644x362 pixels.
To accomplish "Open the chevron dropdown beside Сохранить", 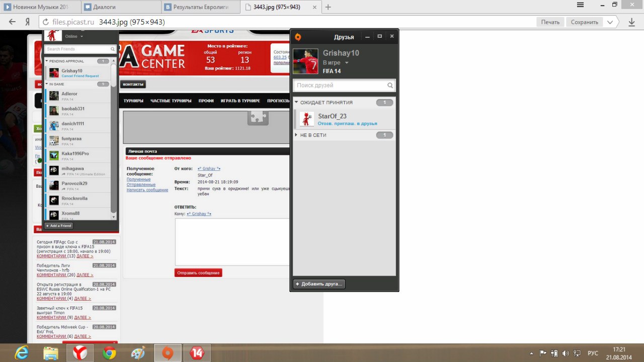I will (x=610, y=22).
